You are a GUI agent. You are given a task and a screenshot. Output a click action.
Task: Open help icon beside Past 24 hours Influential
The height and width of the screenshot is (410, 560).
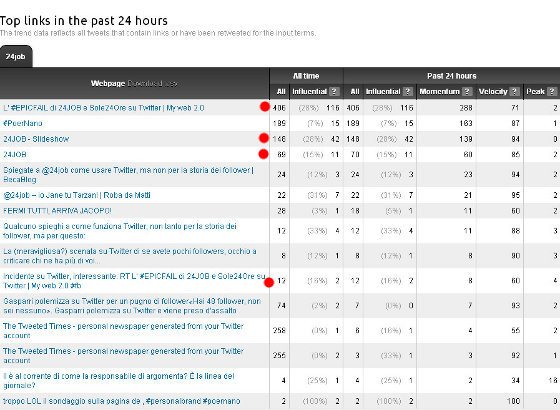(408, 91)
